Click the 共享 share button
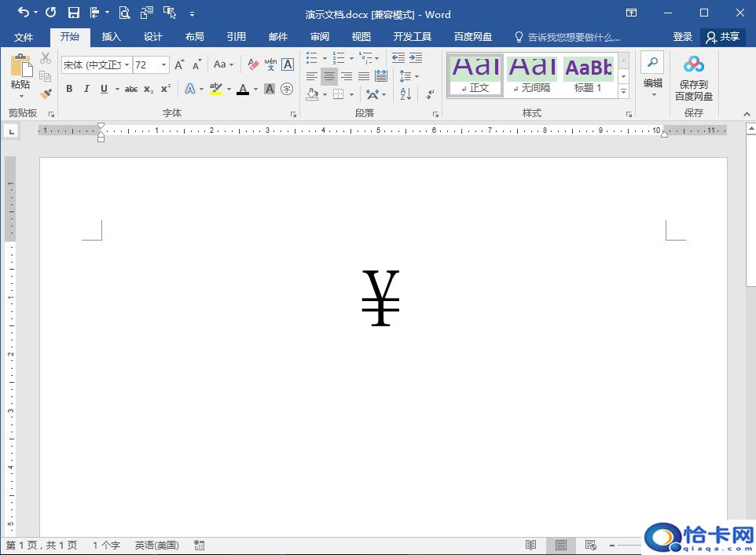This screenshot has width=756, height=555. [722, 37]
